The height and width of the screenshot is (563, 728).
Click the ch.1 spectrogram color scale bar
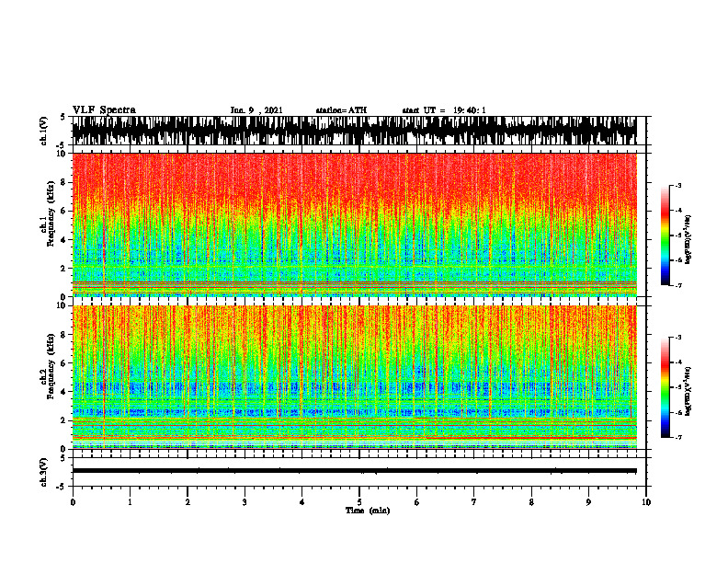coord(665,236)
